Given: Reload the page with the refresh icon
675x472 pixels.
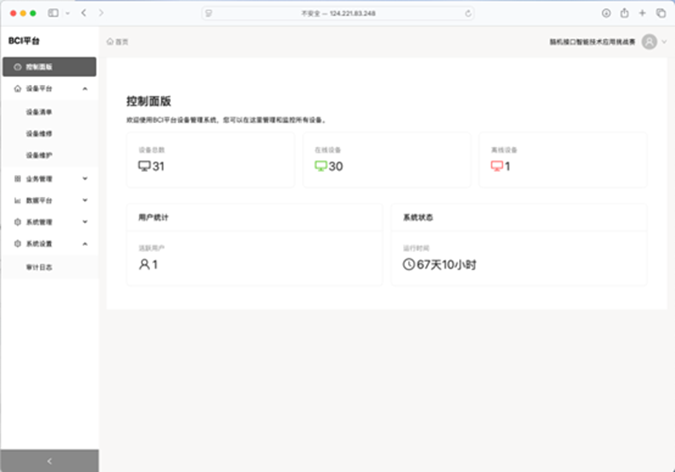Looking at the screenshot, I should pyautogui.click(x=470, y=13).
